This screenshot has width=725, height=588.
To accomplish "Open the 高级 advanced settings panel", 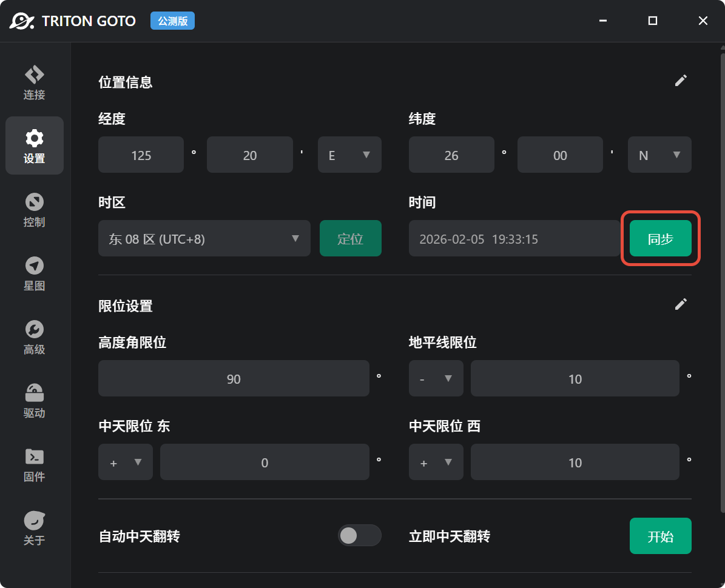I will pos(34,338).
